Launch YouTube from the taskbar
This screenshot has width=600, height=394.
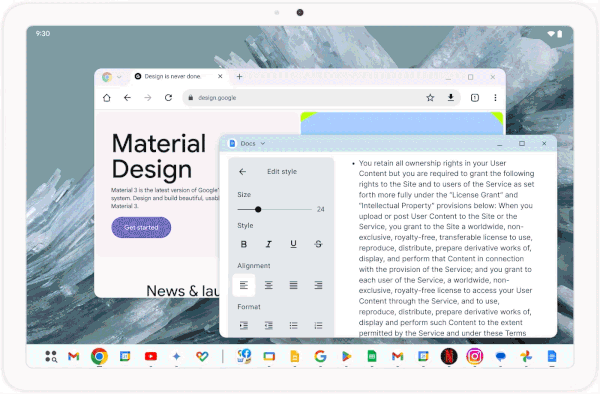[x=151, y=357]
